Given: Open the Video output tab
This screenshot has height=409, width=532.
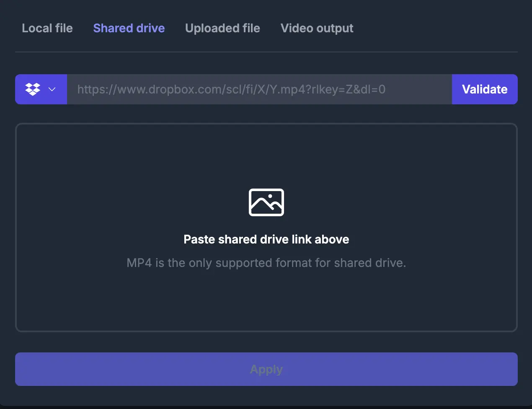Looking at the screenshot, I should tap(317, 28).
